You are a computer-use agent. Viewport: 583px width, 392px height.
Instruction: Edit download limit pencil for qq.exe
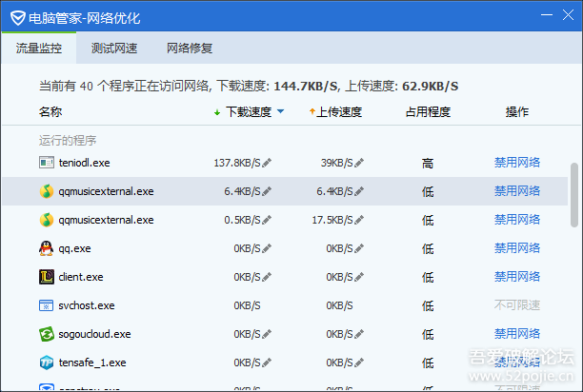(x=267, y=248)
